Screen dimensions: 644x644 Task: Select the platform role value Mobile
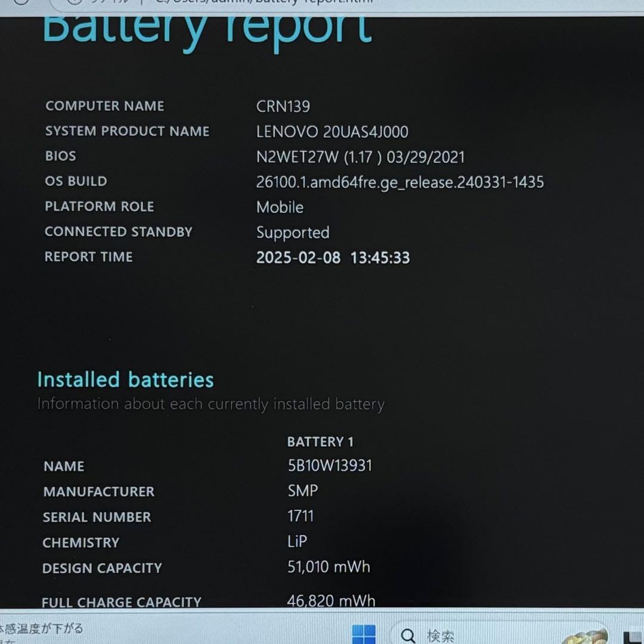tap(280, 208)
